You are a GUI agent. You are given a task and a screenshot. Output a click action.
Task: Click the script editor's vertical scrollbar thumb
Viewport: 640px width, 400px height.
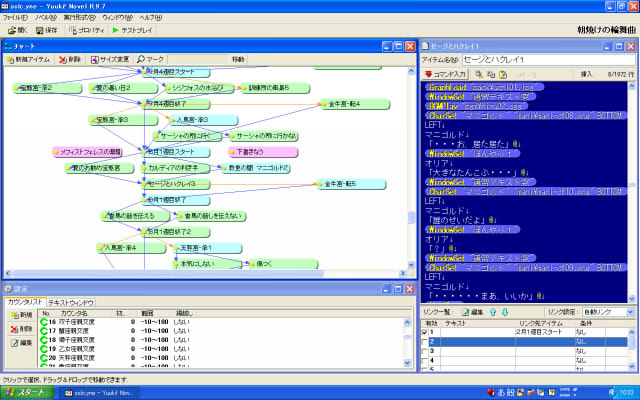pyautogui.click(x=631, y=185)
